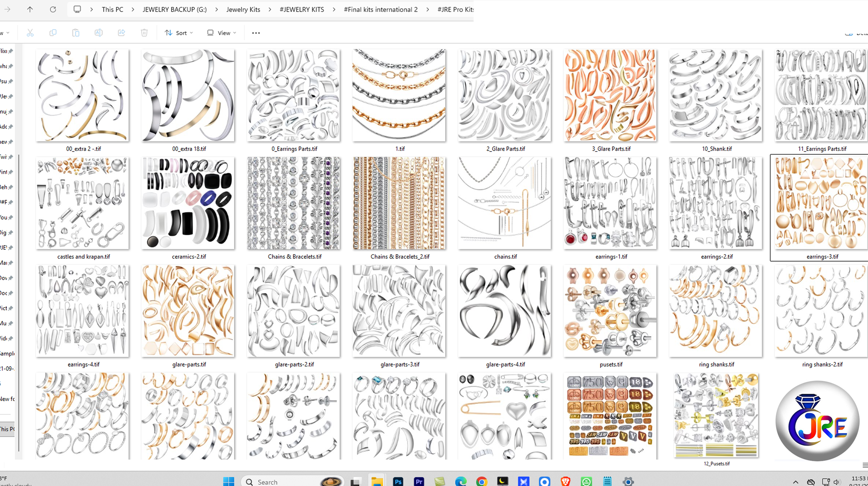This screenshot has width=868, height=486.
Task: Open Photoshop from the taskbar
Action: [x=398, y=481]
